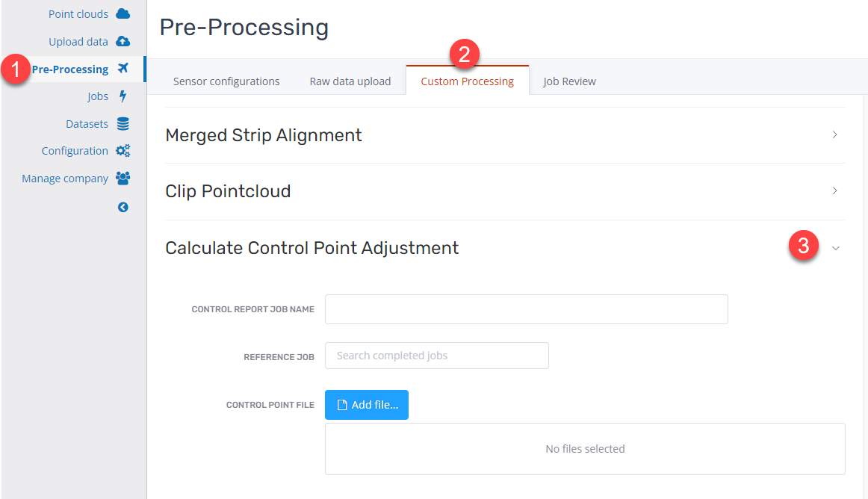Open Datasets using the database icon
The image size is (868, 499).
(x=123, y=123)
